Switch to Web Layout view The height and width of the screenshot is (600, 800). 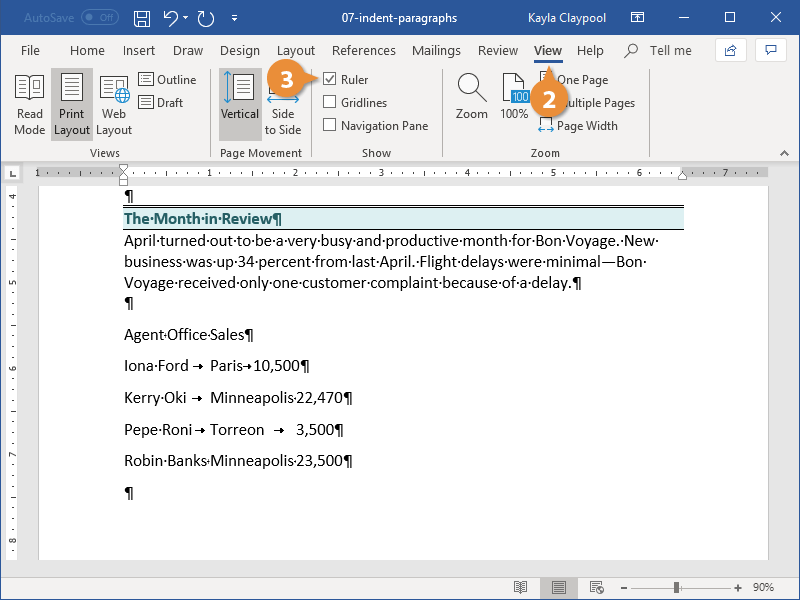(x=114, y=104)
